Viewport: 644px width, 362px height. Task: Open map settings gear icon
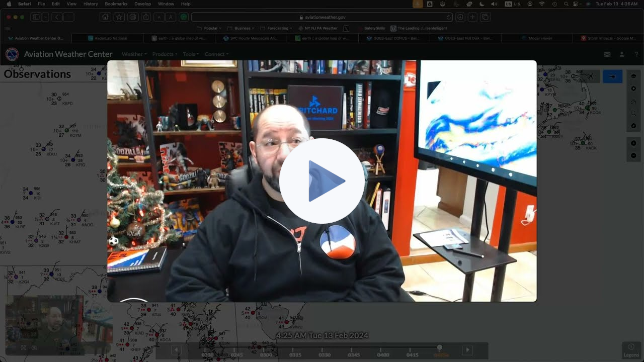tap(633, 88)
